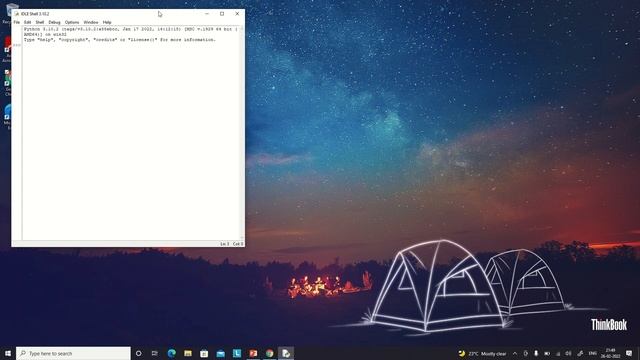Open the File menu in IDLE Shell
Image resolution: width=640 pixels, height=360 pixels.
pos(17,22)
